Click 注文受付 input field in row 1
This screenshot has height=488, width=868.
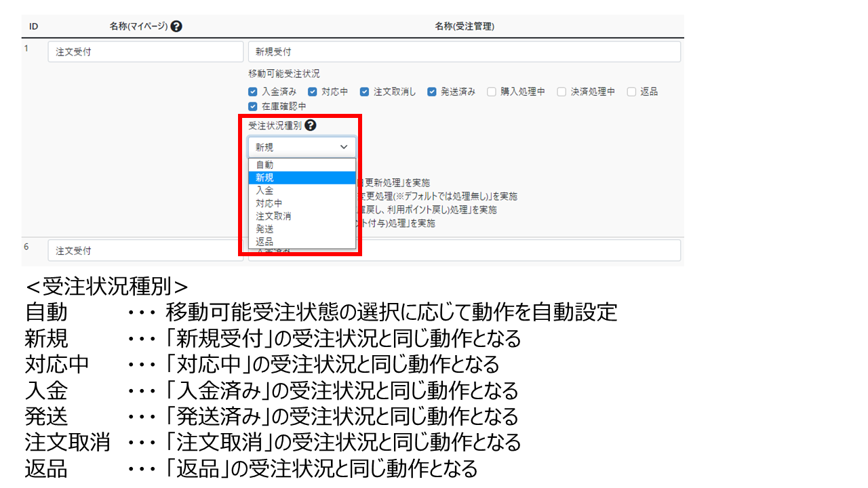[145, 52]
